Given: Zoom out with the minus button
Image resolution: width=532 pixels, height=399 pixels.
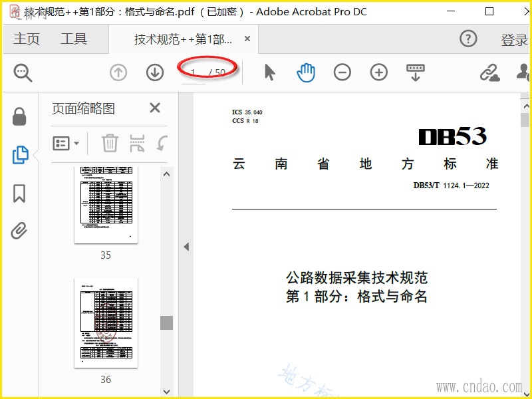Looking at the screenshot, I should (x=342, y=72).
